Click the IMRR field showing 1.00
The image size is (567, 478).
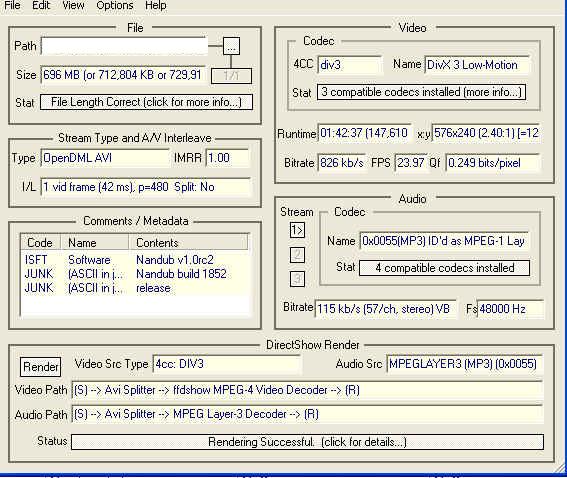[227, 158]
